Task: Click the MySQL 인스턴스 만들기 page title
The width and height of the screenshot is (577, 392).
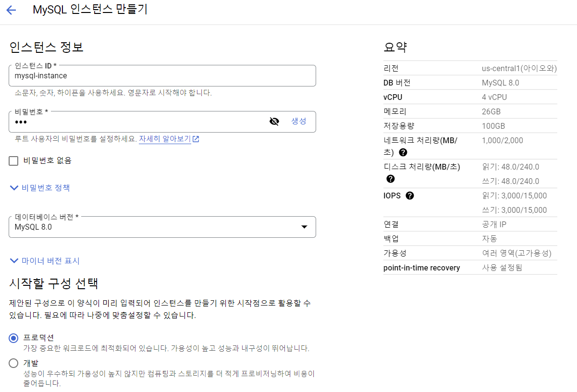Action: click(x=90, y=10)
